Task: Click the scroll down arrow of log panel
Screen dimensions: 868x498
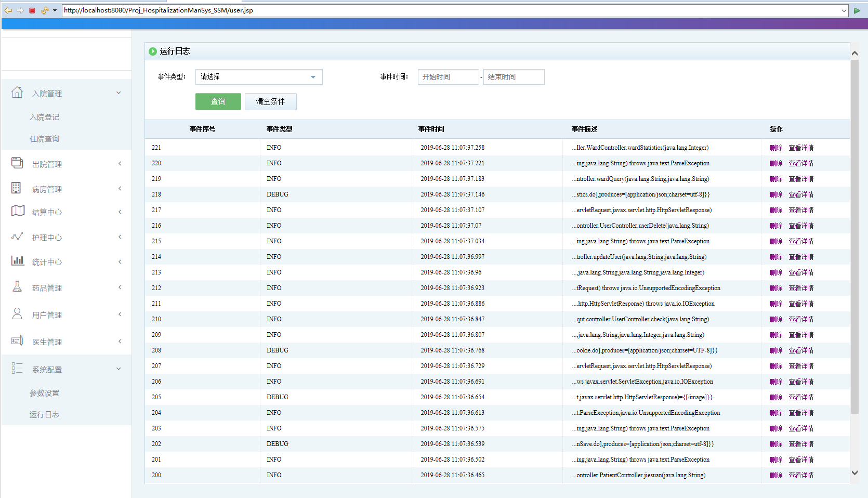Action: coord(854,473)
